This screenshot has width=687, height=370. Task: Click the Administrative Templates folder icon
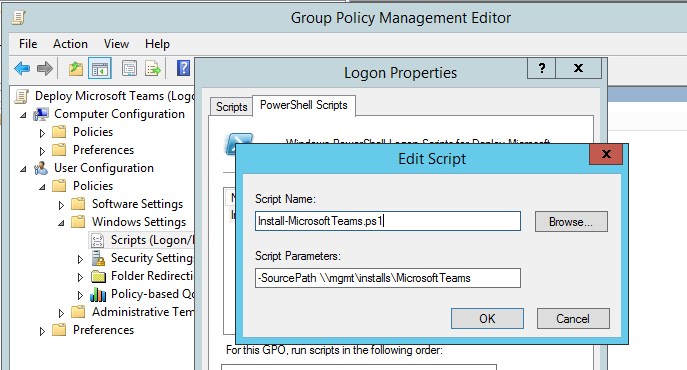coord(78,312)
